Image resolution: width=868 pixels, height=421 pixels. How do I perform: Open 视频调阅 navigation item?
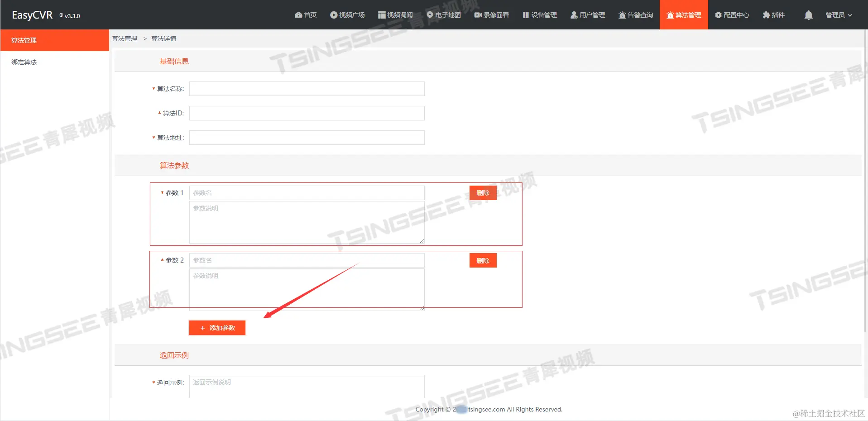tap(395, 15)
